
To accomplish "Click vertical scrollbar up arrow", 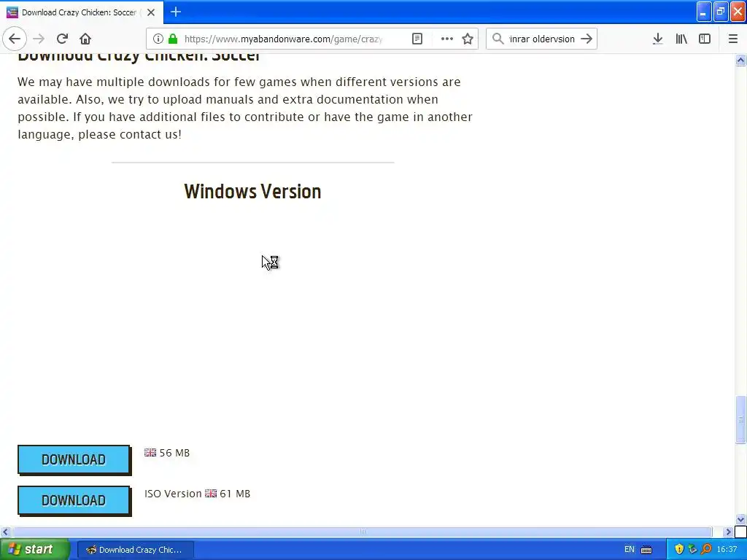I will pyautogui.click(x=740, y=60).
